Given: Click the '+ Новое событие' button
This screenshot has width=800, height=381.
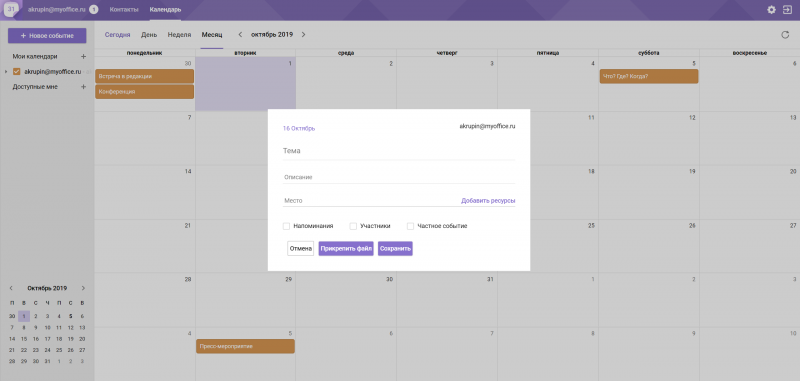Looking at the screenshot, I should (x=47, y=36).
